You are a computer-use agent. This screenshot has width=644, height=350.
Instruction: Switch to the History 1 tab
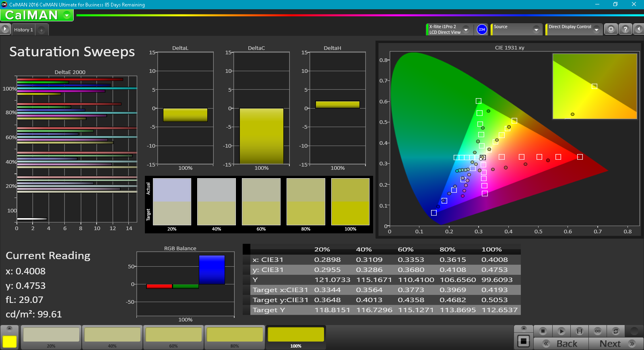click(23, 30)
